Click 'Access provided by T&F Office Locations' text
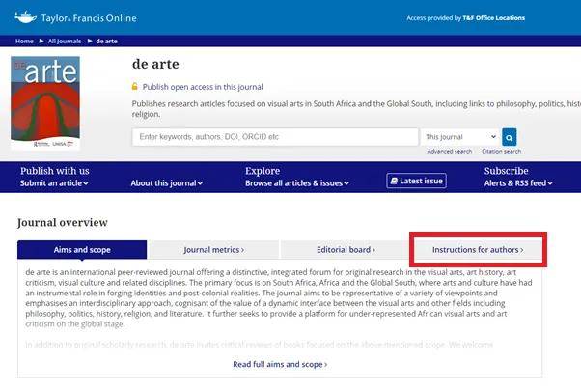 (466, 18)
